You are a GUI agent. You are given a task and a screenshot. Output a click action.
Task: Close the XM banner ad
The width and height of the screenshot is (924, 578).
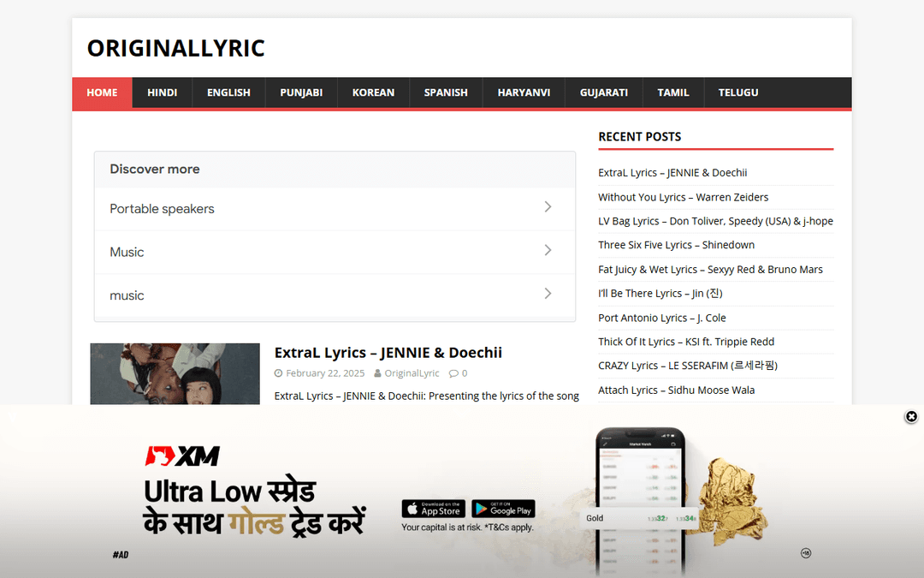pos(911,417)
